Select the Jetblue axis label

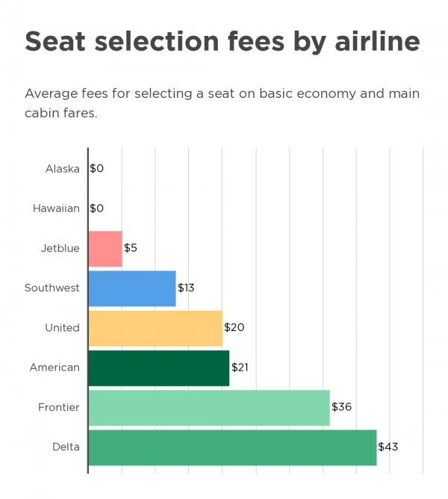[x=60, y=248]
